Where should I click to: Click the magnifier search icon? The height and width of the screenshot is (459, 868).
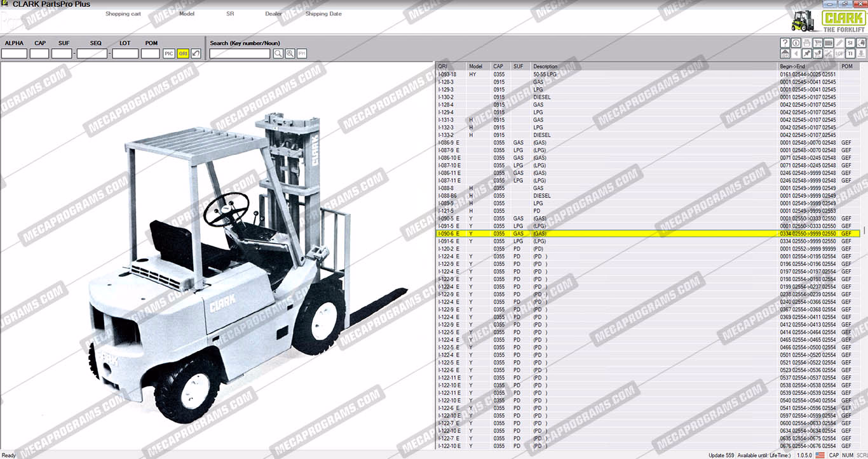pos(278,54)
